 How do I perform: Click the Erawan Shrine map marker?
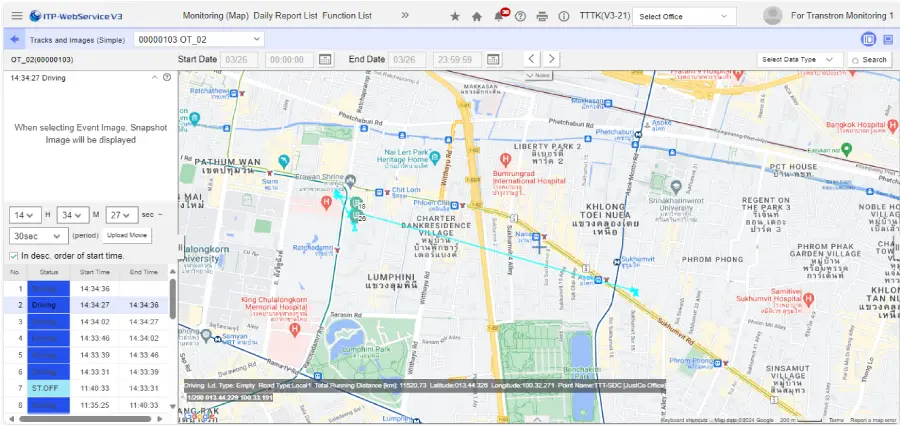pos(351,180)
